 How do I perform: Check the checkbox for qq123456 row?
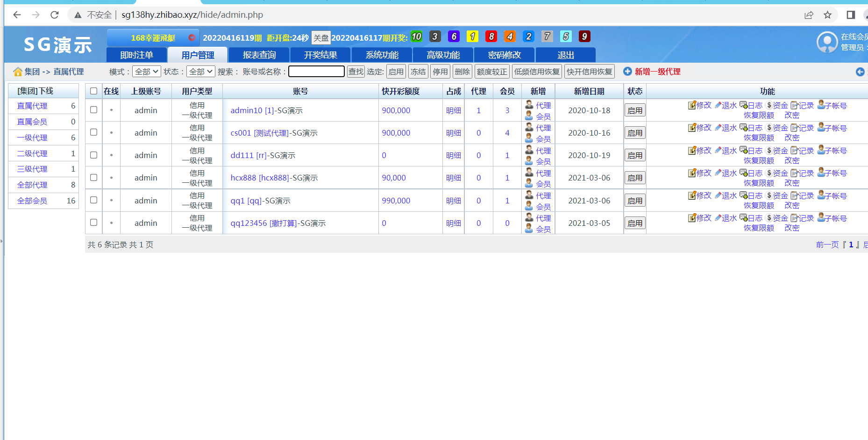[x=93, y=223]
